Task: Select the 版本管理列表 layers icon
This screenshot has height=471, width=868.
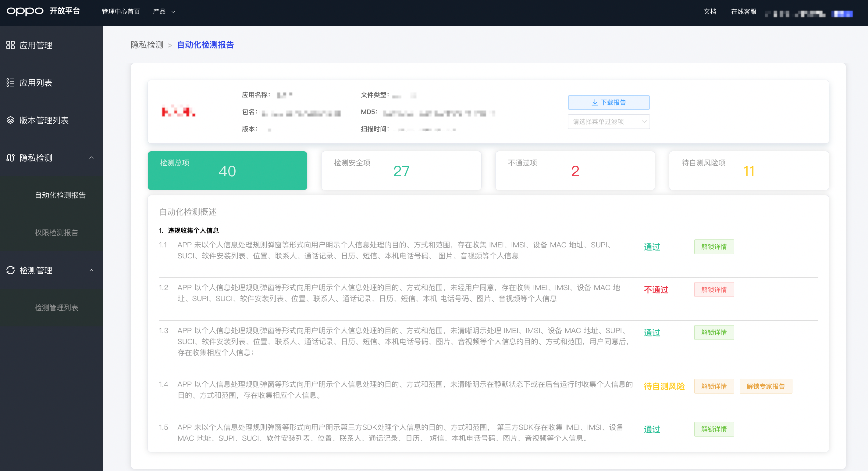Action: pos(10,120)
